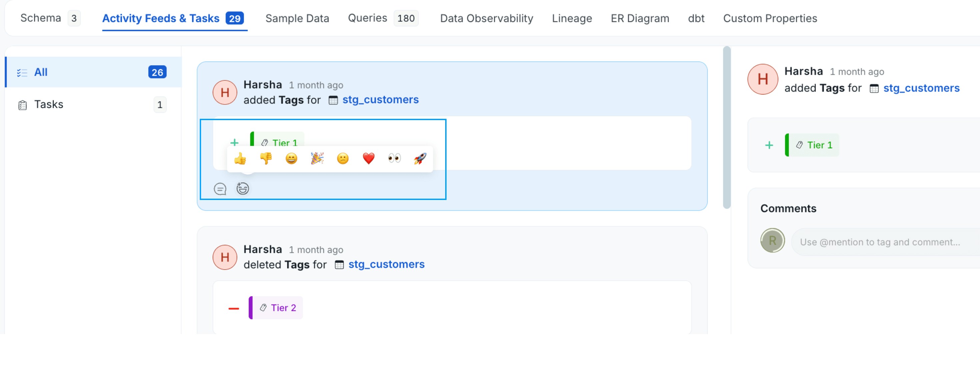980x371 pixels.
Task: Choose the confused face reaction
Action: coord(343,158)
